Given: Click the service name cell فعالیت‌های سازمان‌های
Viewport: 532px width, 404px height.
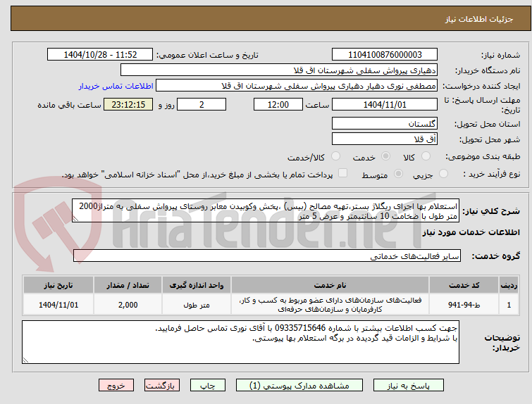Looking at the screenshot, I should [x=330, y=305].
